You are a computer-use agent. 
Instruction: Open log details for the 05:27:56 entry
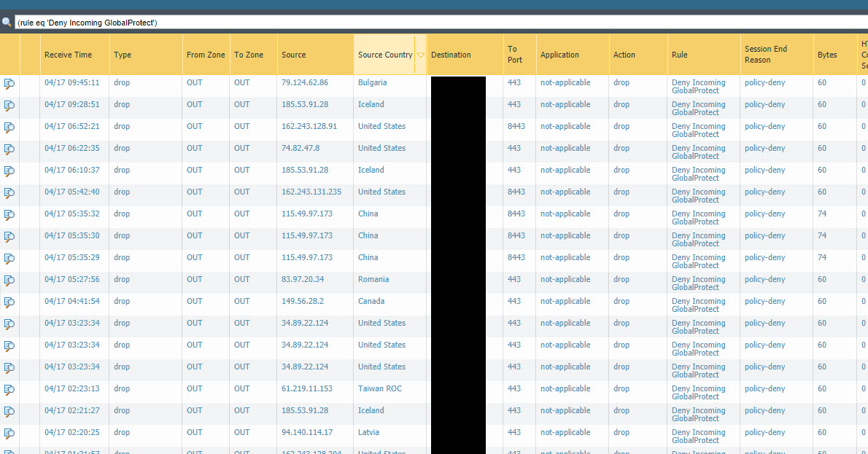point(9,281)
